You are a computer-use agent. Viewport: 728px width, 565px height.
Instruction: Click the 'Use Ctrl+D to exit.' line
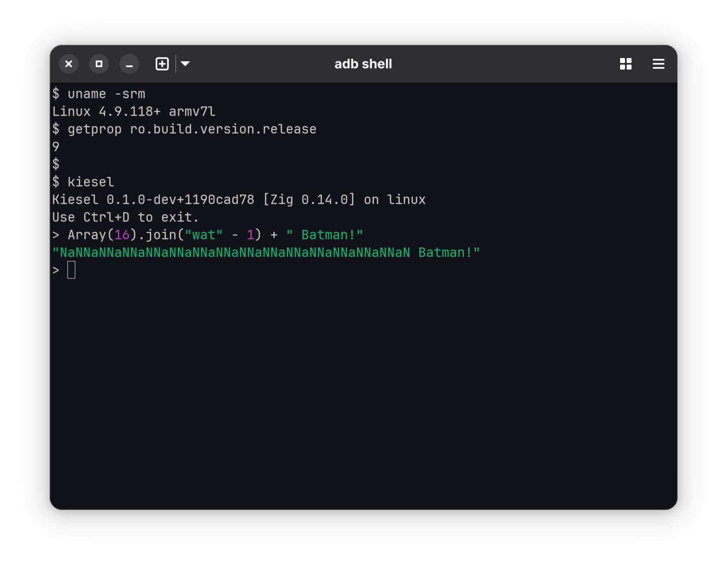126,217
